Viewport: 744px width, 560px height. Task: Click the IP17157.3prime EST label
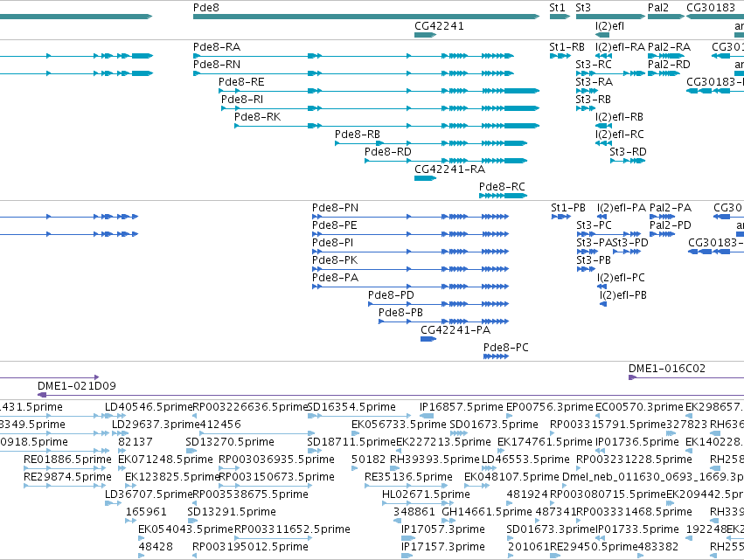pyautogui.click(x=442, y=547)
